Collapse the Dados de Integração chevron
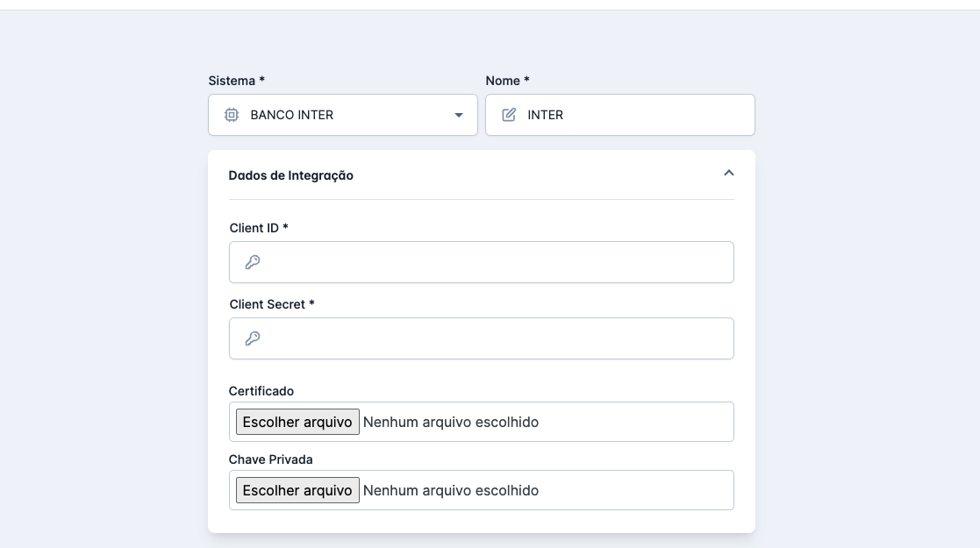The image size is (980, 548). pos(728,174)
